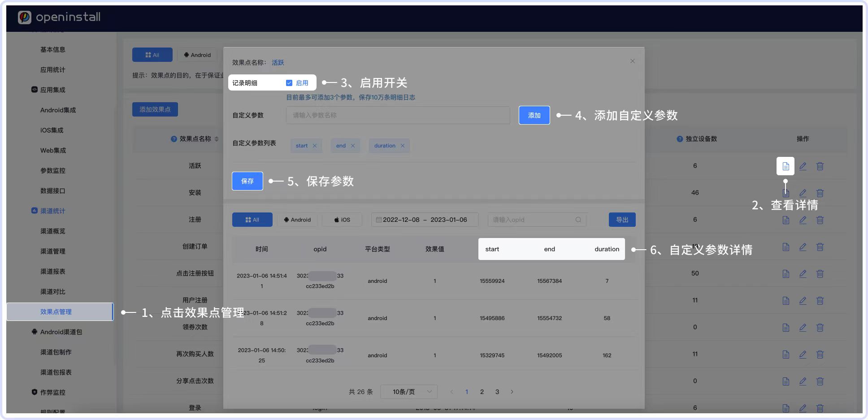View details of 点击注册按钮 effect point

(786, 274)
